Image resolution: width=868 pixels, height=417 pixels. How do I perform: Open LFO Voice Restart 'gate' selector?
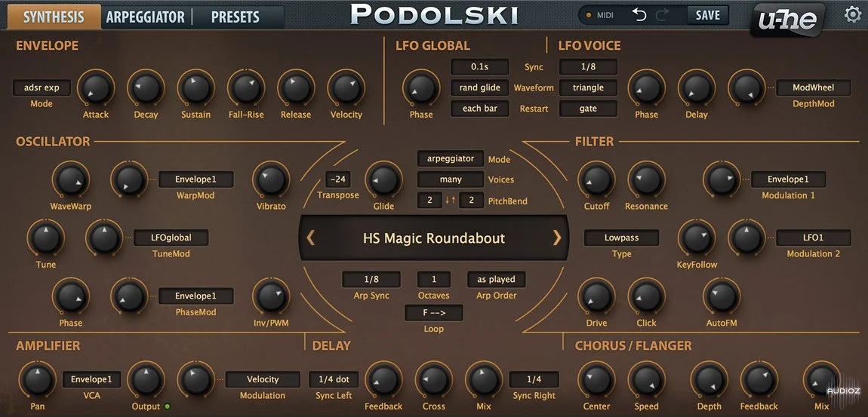click(588, 109)
